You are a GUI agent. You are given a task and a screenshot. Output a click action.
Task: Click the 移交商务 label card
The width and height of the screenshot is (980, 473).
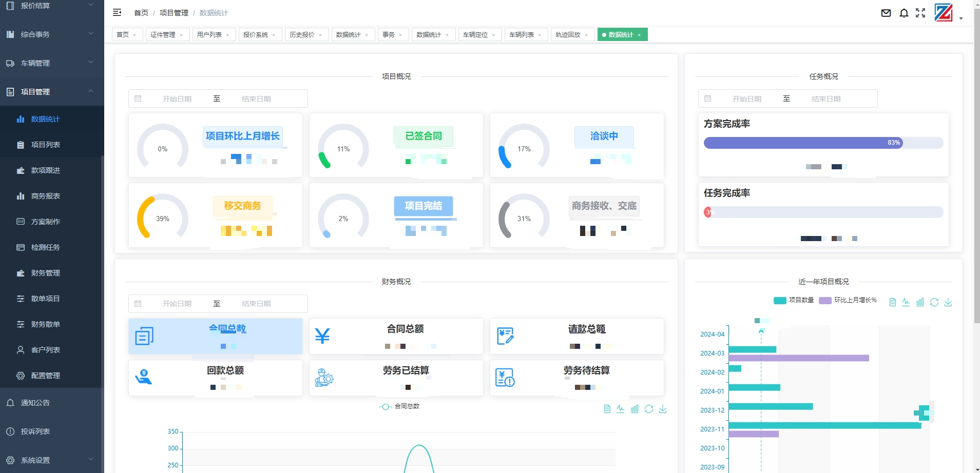[x=243, y=206]
